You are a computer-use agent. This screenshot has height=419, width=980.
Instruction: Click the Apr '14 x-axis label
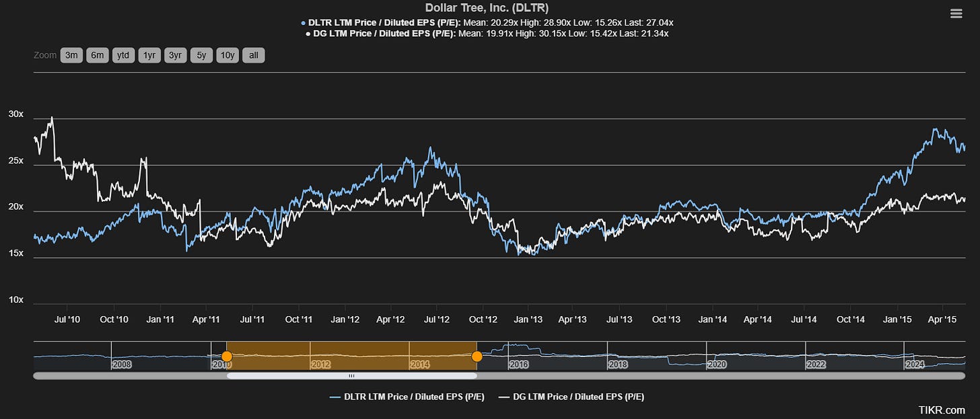pyautogui.click(x=758, y=319)
